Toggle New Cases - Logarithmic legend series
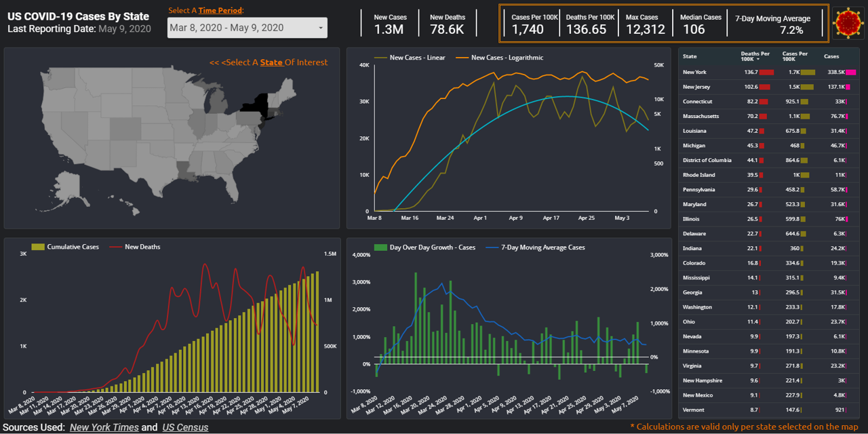The width and height of the screenshot is (868, 434). point(499,58)
